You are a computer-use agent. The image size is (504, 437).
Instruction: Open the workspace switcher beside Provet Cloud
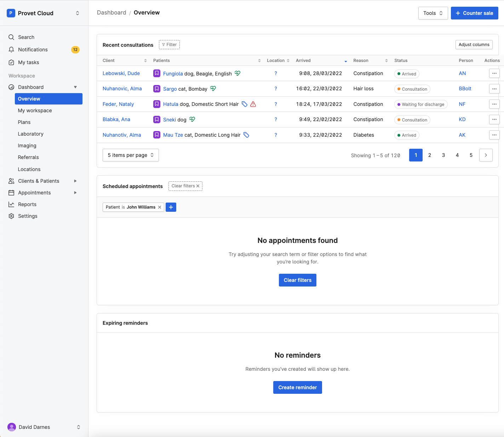tap(78, 13)
